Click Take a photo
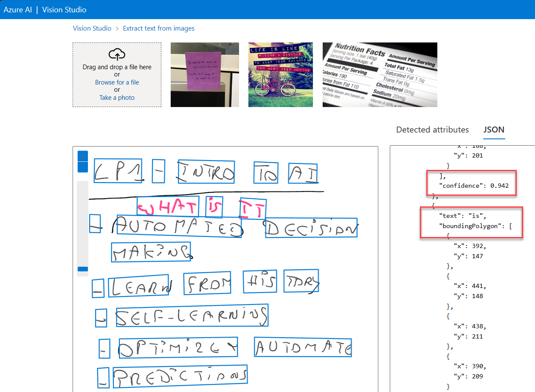The image size is (535, 392). [x=117, y=97]
